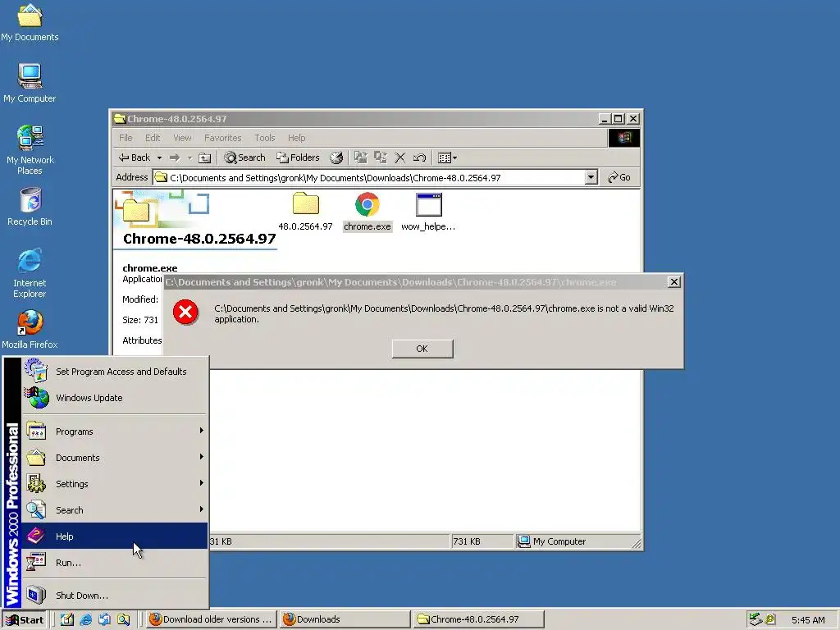This screenshot has height=630, width=840.
Task: Open the Forward history dropdown arrow
Action: point(189,157)
